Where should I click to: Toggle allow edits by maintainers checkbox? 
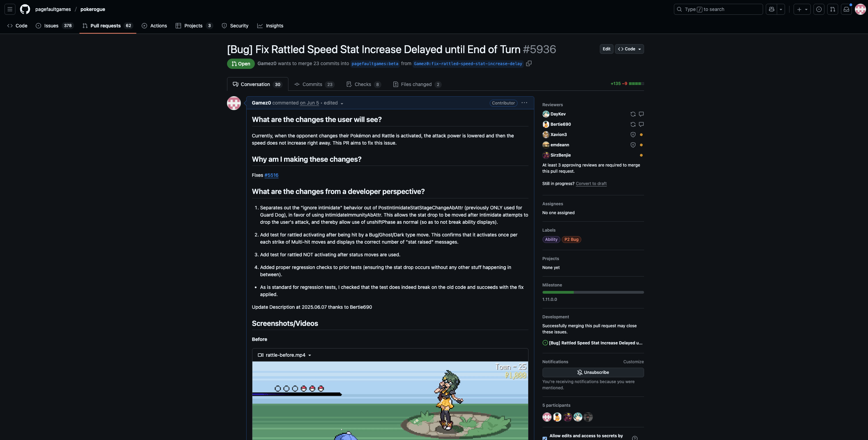click(x=545, y=438)
